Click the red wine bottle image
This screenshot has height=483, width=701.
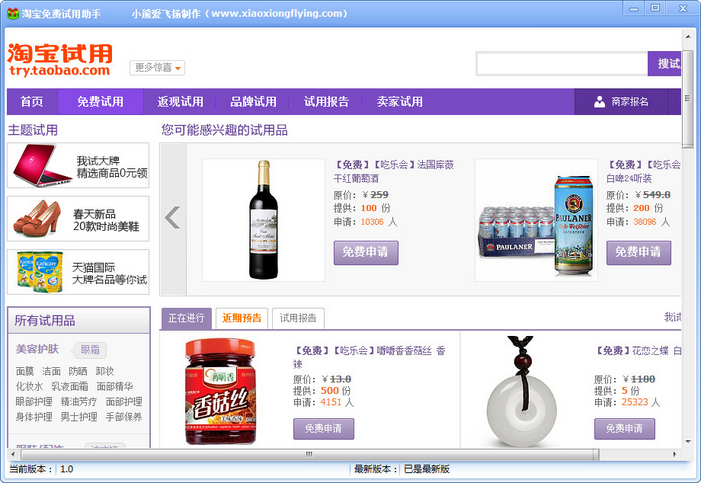pyautogui.click(x=263, y=220)
